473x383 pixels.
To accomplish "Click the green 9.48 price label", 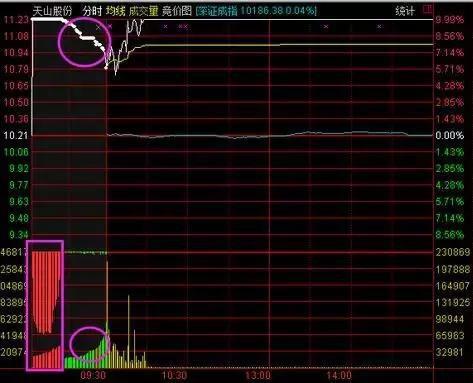I will (19, 218).
